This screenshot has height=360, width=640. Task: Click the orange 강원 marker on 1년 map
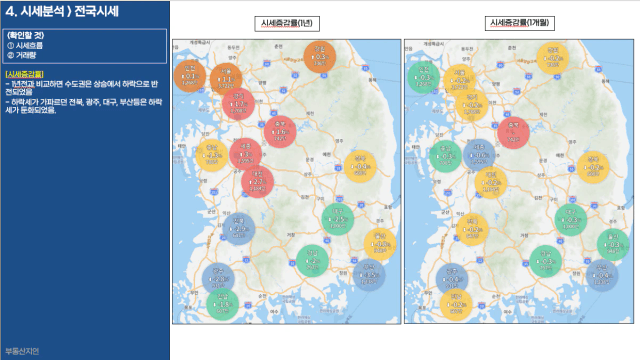[x=320, y=57]
